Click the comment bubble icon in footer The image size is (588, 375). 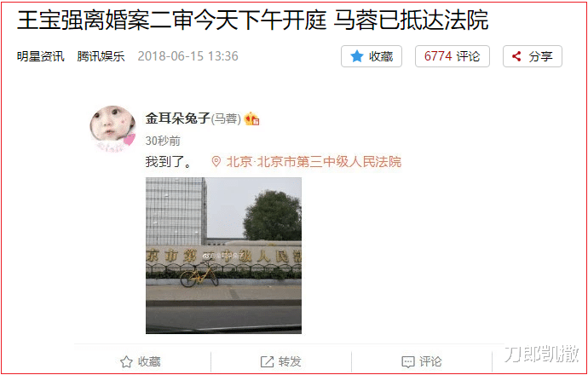pos(408,362)
